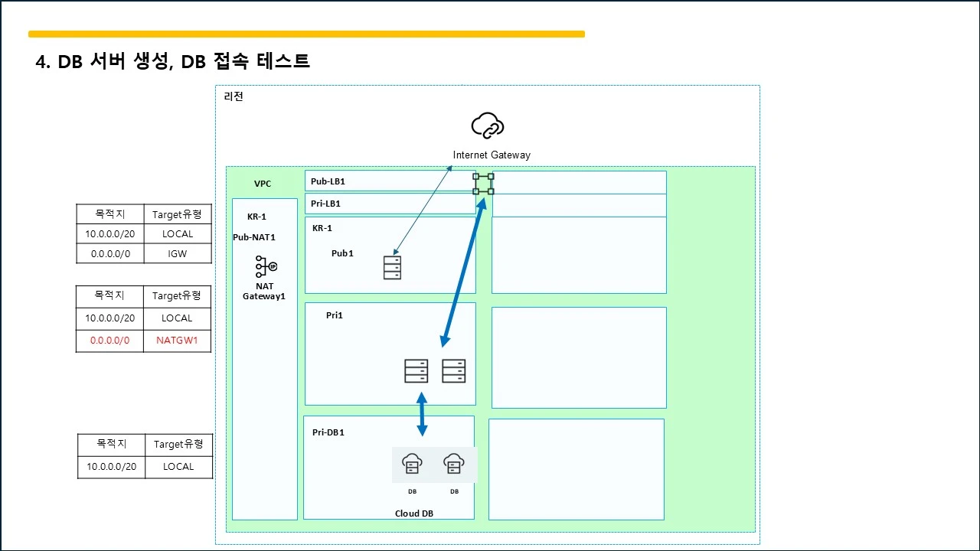The width and height of the screenshot is (980, 551).
Task: Select the 'Pub-NAT1' label
Action: 254,237
